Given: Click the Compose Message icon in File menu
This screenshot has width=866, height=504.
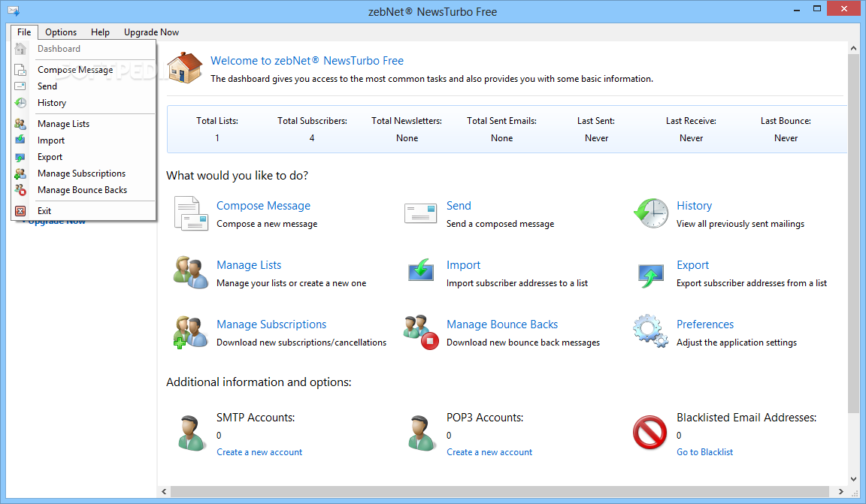Looking at the screenshot, I should point(20,70).
